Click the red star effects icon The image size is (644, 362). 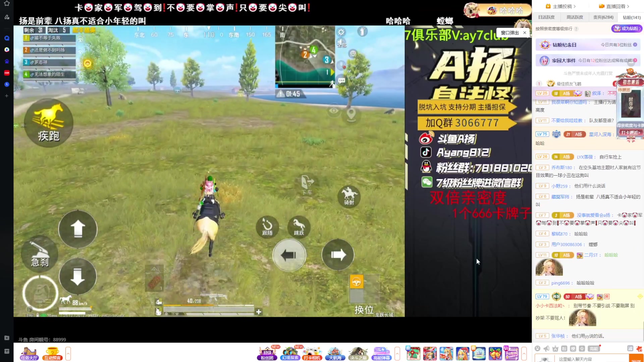tap(639, 349)
